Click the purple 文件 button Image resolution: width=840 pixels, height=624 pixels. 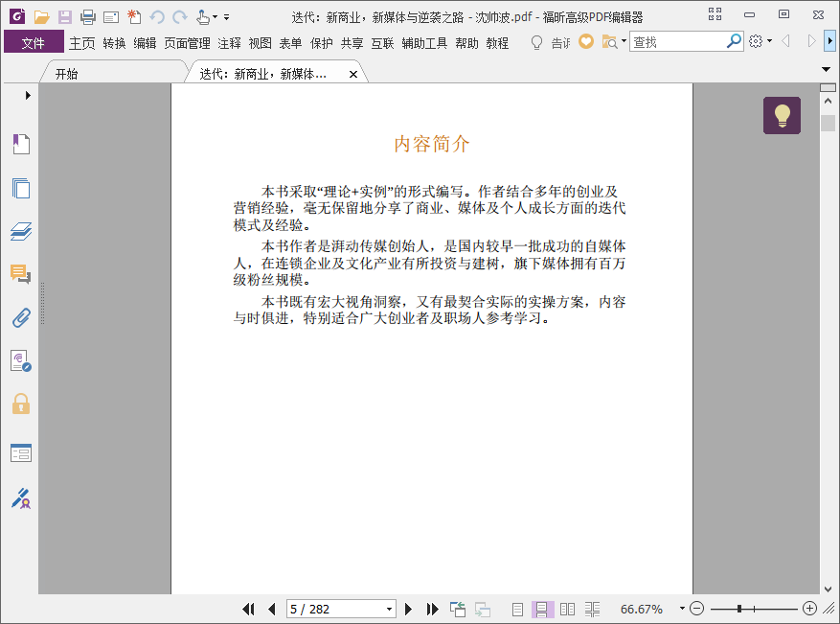(x=34, y=43)
